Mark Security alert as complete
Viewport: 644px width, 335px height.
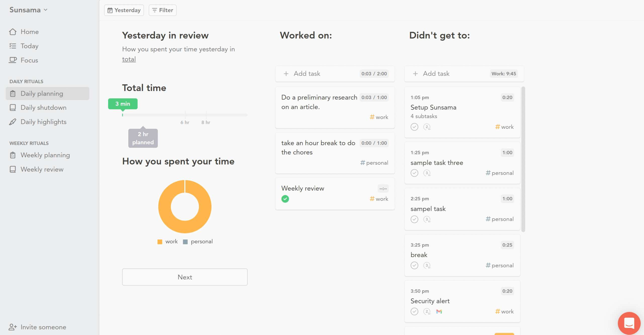point(414,312)
